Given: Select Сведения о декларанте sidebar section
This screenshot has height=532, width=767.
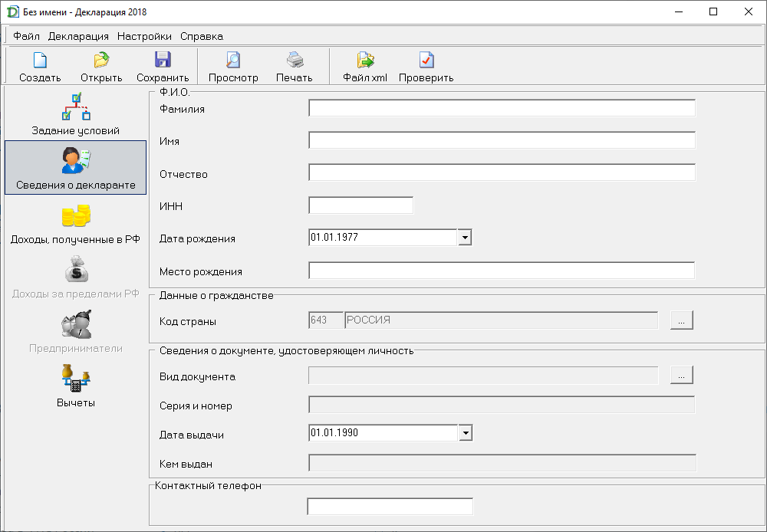Looking at the screenshot, I should (75, 168).
